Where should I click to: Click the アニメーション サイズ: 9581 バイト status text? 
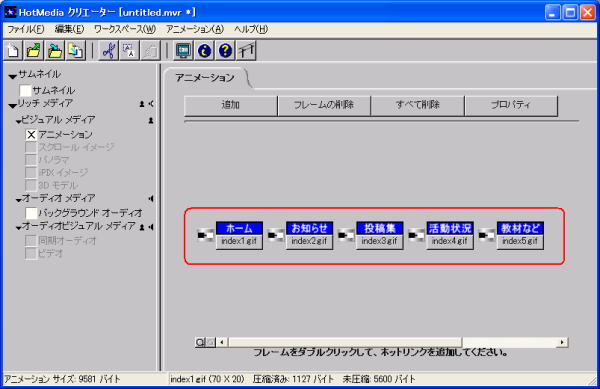62,379
